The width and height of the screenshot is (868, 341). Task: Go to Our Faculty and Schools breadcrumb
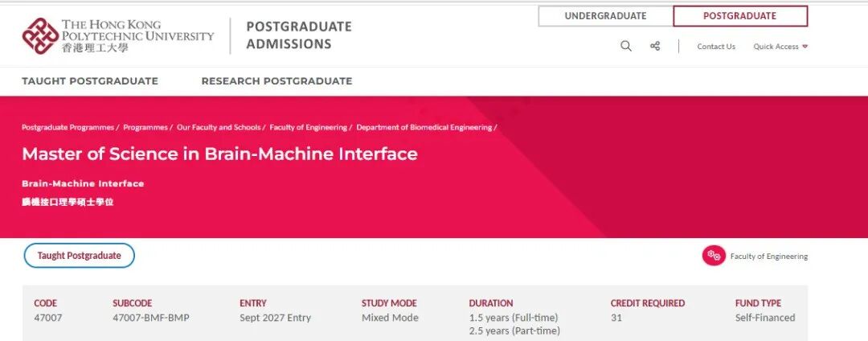[x=219, y=127]
